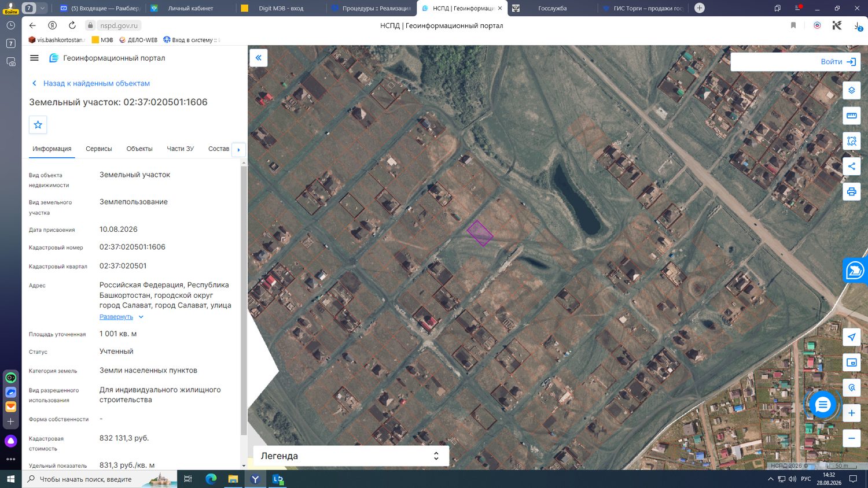
Task: Click the map tool icon above zoom in
Action: [852, 387]
